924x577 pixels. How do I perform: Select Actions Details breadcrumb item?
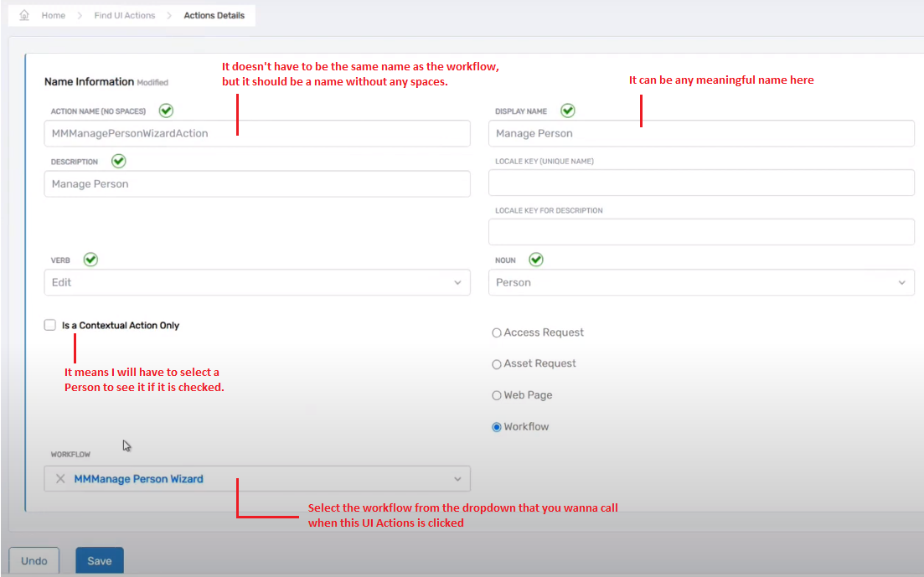point(214,15)
